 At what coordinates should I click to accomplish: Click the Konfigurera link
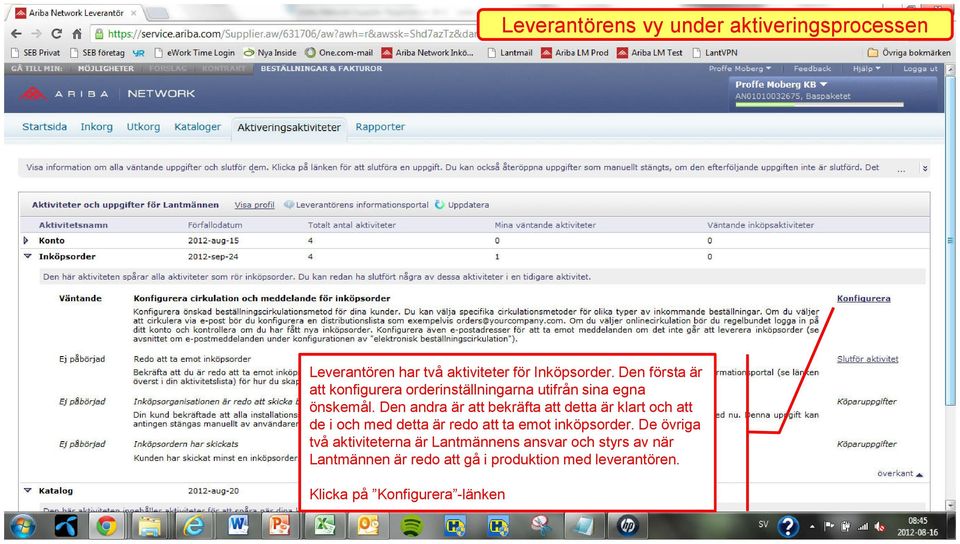click(x=863, y=299)
